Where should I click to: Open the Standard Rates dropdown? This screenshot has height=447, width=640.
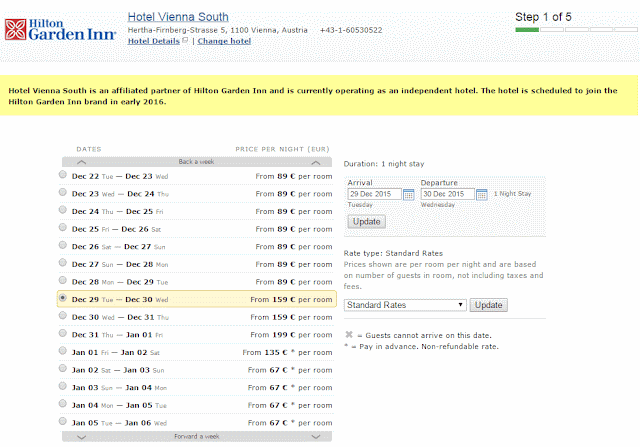[405, 305]
